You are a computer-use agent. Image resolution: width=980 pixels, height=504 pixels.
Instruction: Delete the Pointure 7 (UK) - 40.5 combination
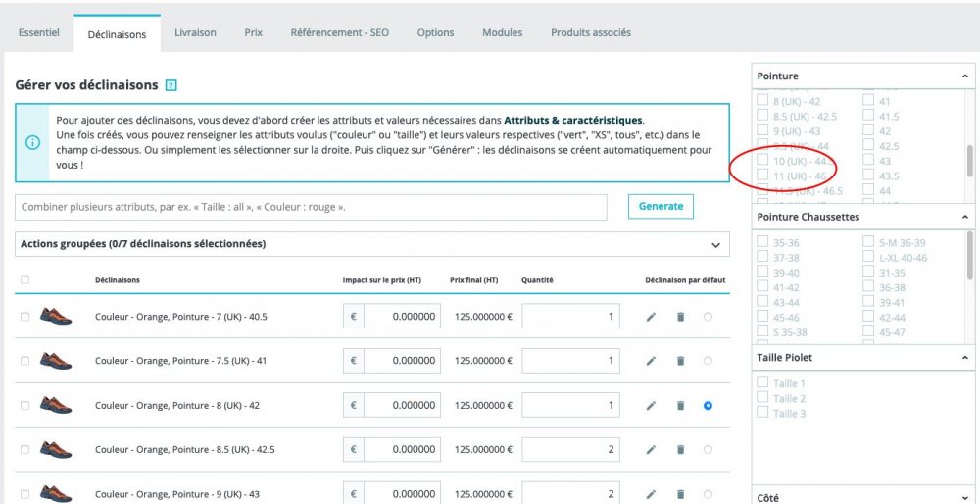681,317
